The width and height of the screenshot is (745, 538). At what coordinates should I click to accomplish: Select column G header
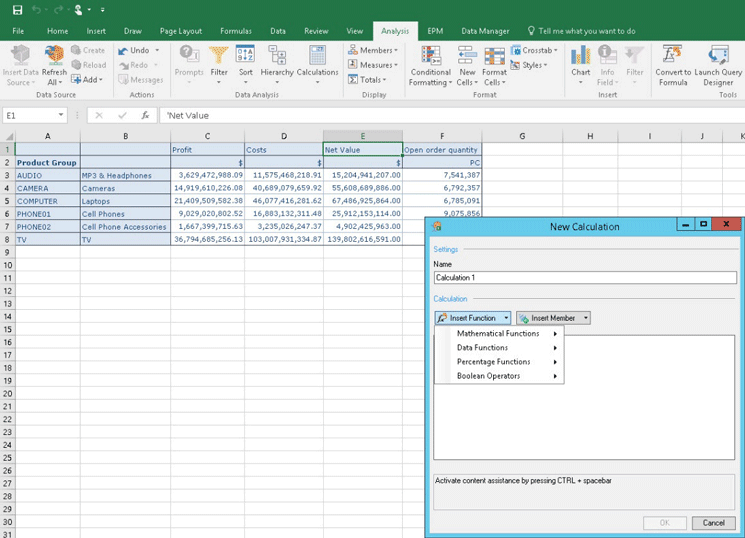point(522,136)
